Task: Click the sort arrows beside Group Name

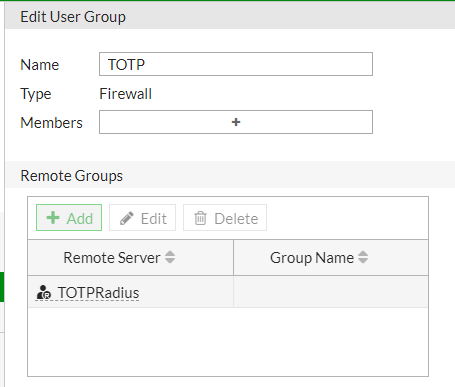Action: point(363,257)
